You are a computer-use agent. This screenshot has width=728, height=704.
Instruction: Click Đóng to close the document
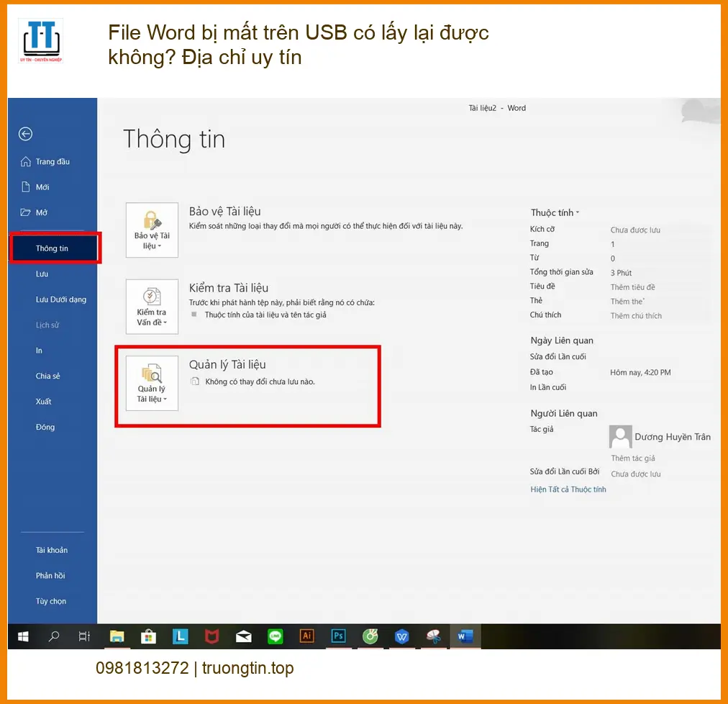tap(45, 427)
